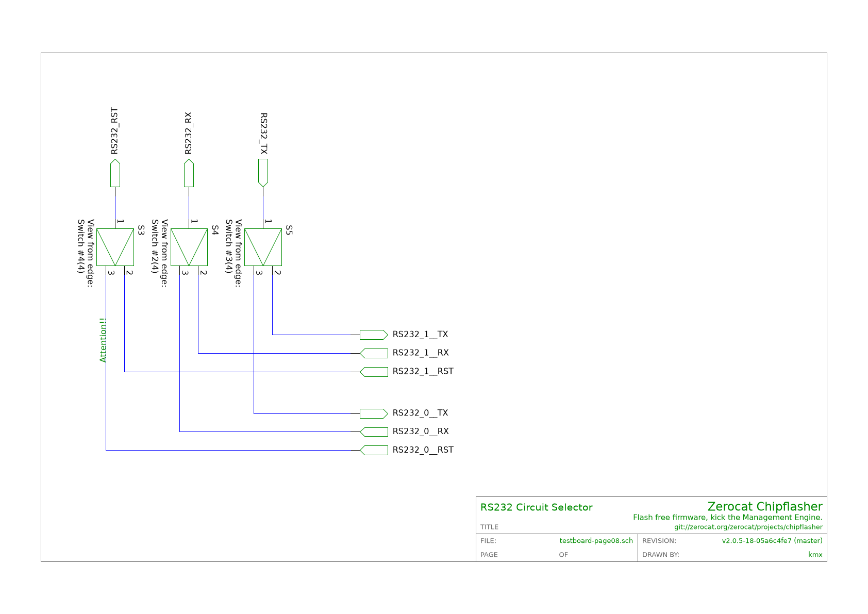868x614 pixels.
Task: Select the Switch #4(4) annotation text
Action: [x=81, y=247]
